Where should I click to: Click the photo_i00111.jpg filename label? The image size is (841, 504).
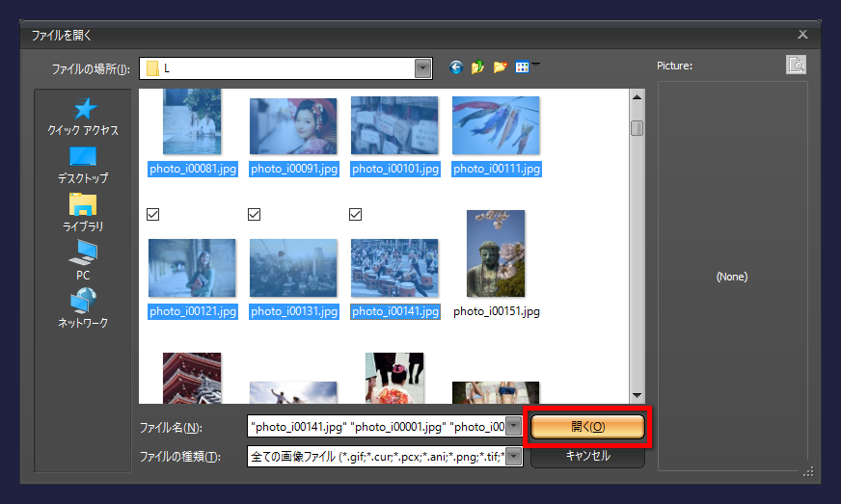click(x=497, y=169)
